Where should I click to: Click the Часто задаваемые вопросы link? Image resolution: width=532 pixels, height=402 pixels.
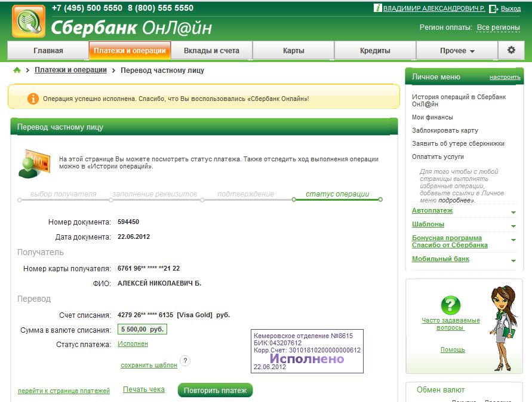coord(451,324)
